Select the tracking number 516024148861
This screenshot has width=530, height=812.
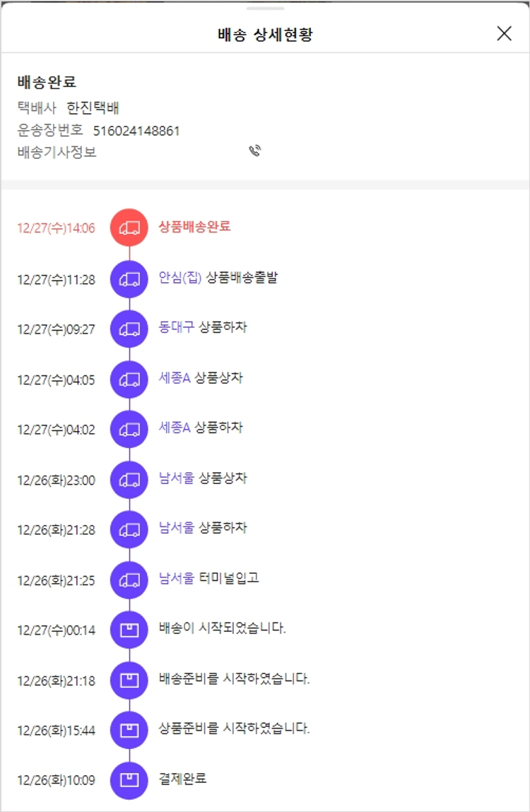[136, 131]
